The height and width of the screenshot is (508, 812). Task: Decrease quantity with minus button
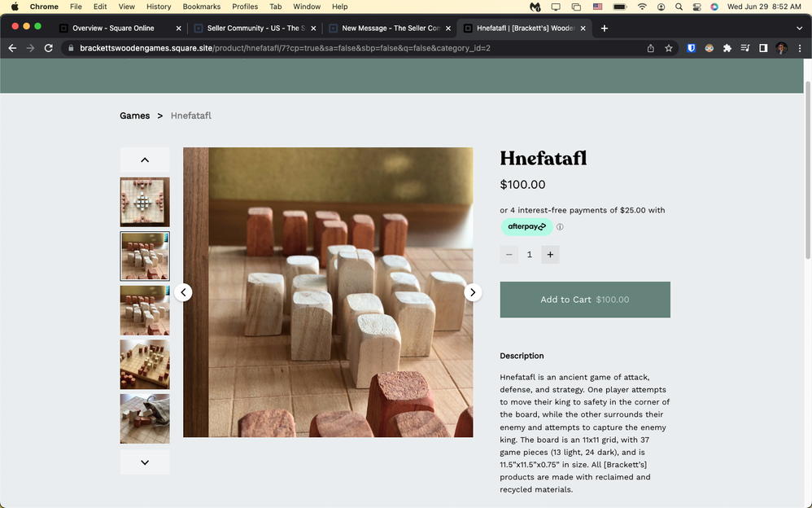pos(509,255)
